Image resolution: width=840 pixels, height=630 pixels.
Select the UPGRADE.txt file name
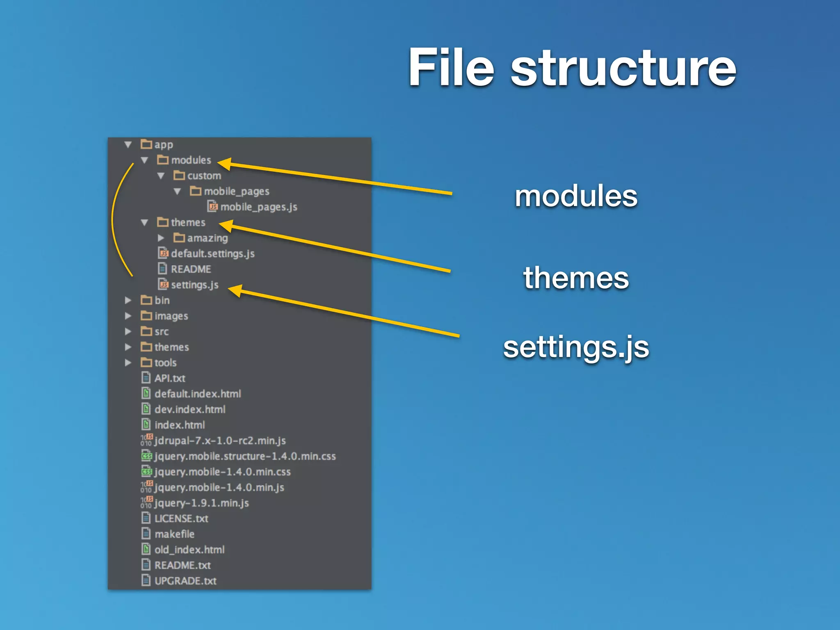click(x=185, y=581)
